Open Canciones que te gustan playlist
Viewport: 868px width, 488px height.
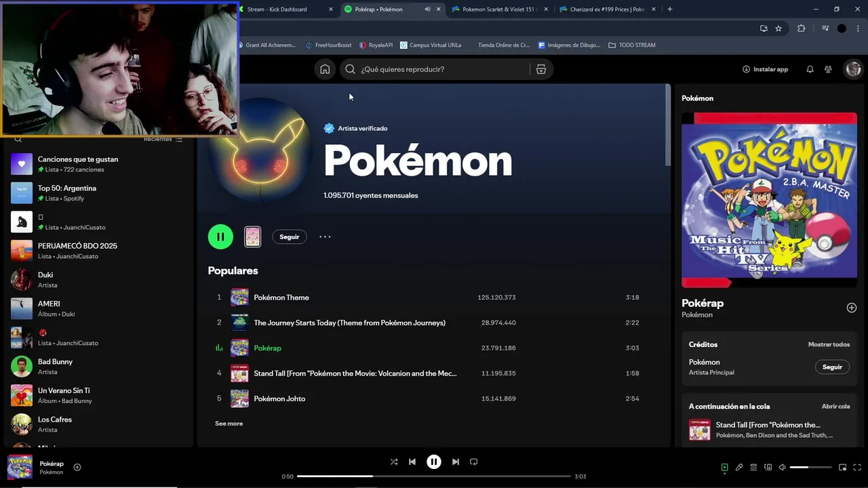coord(98,164)
